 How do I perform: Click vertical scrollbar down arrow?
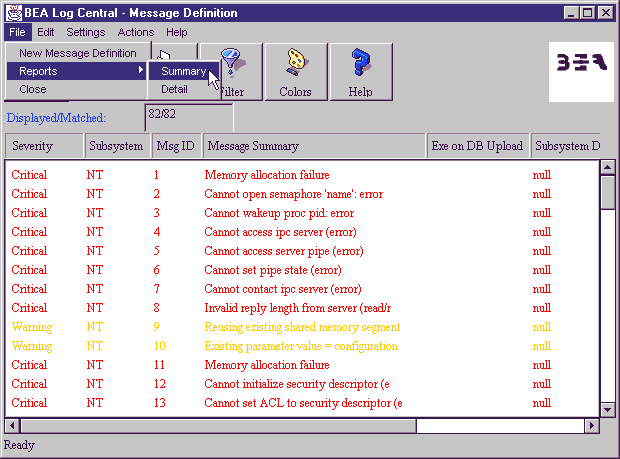607,410
